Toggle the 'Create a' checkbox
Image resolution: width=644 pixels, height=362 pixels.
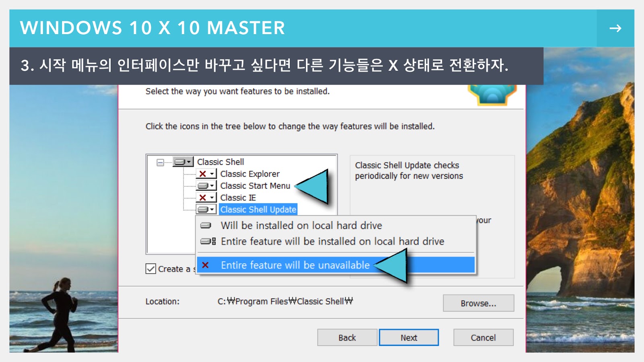coord(151,269)
